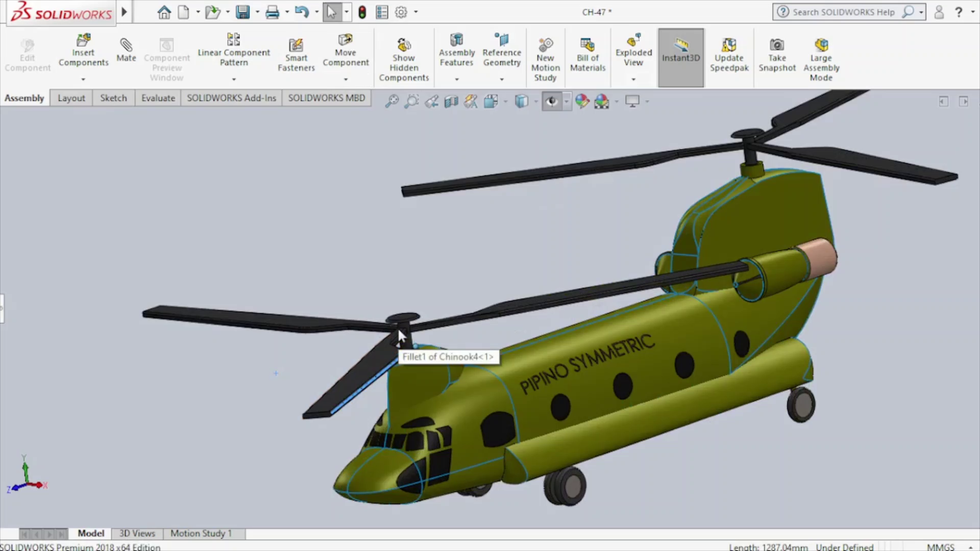The height and width of the screenshot is (551, 980).
Task: Click the Mate tool icon
Action: [x=126, y=45]
